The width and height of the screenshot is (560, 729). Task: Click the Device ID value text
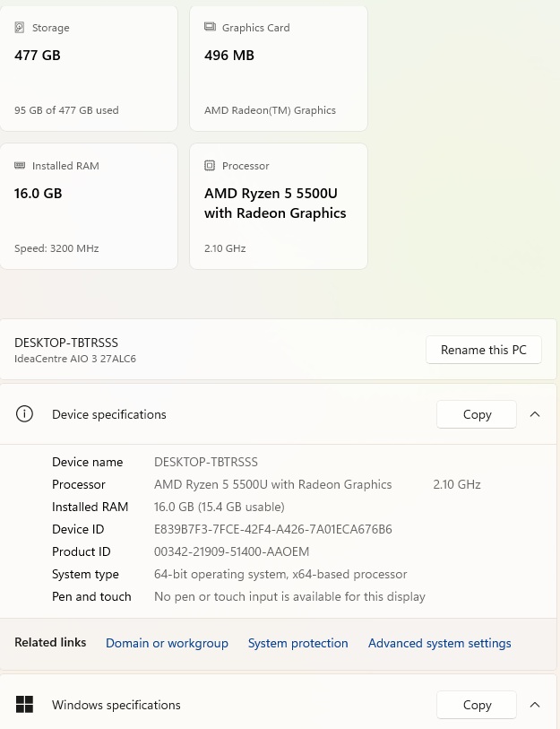click(272, 529)
